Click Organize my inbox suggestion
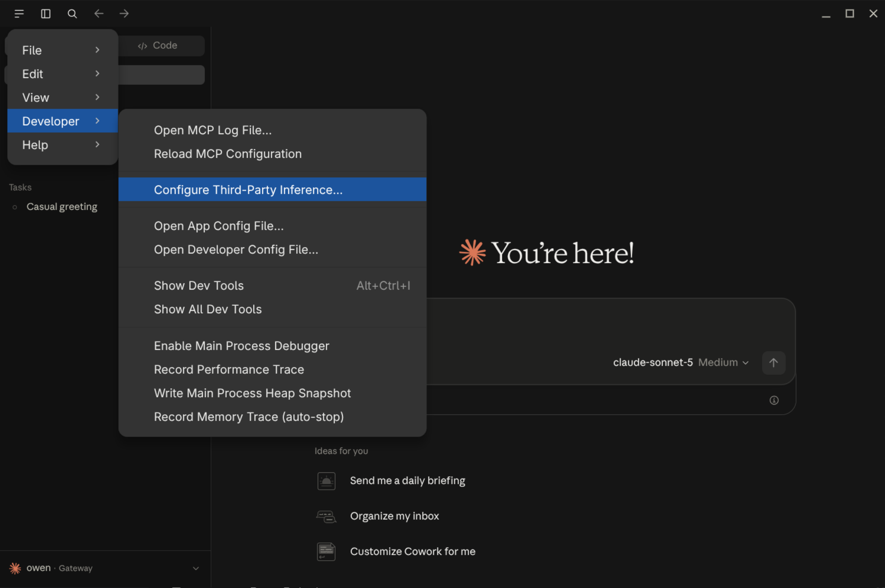Image resolution: width=885 pixels, height=588 pixels. pos(394,516)
